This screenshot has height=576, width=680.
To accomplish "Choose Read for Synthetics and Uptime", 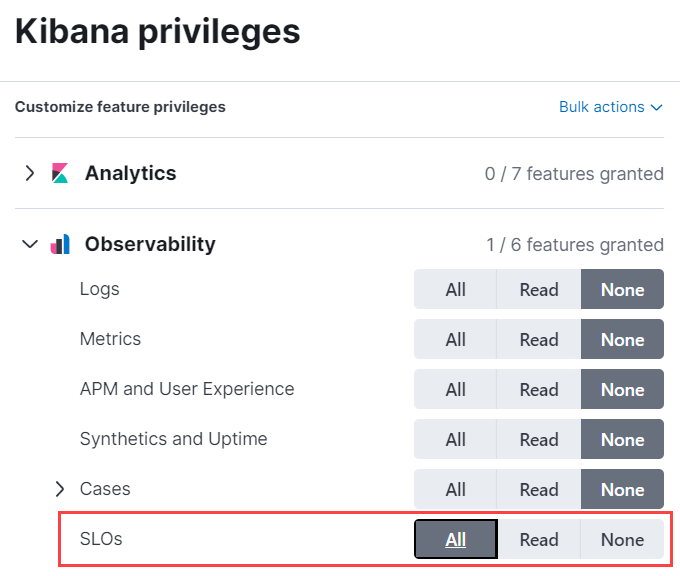I will click(x=539, y=440).
